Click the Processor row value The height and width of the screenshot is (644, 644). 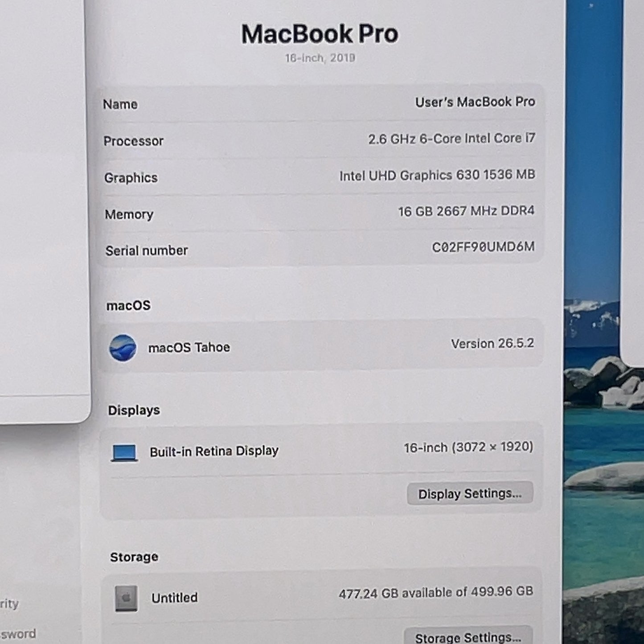point(451,139)
